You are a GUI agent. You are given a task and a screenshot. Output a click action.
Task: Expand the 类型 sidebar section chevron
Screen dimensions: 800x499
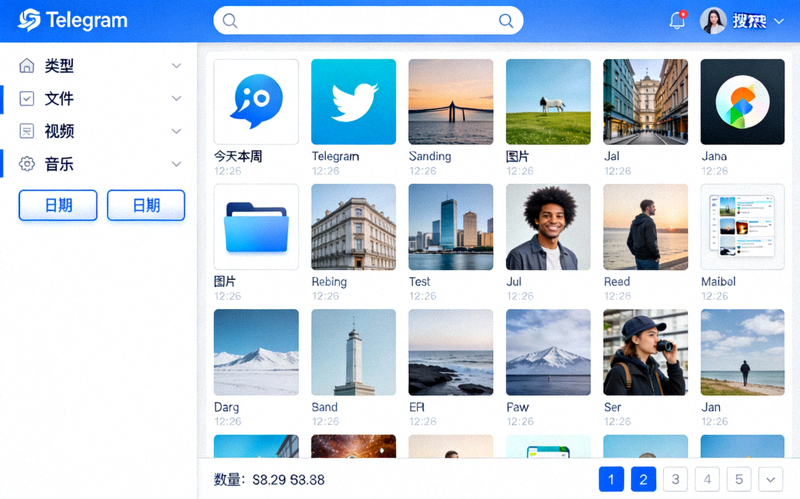[x=177, y=66]
